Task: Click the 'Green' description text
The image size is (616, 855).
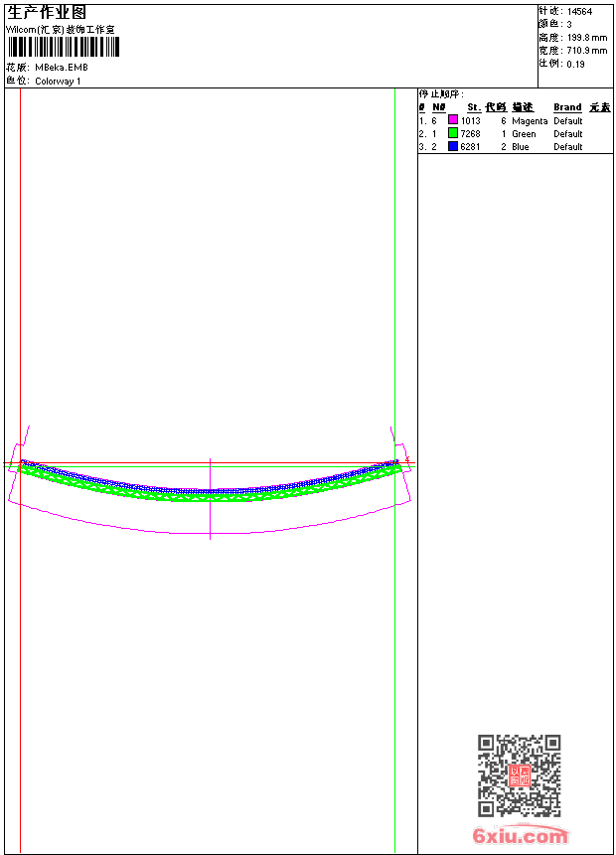Action: tap(524, 134)
